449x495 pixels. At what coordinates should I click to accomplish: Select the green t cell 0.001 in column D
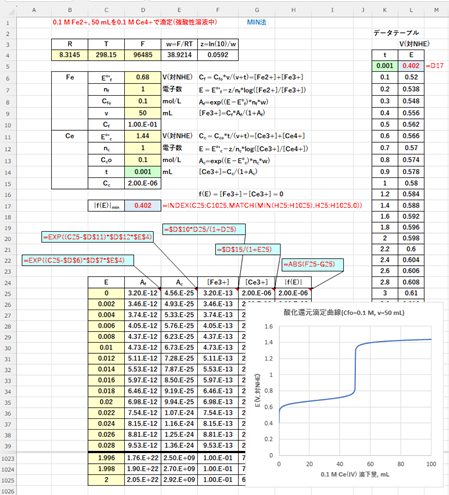coord(143,172)
